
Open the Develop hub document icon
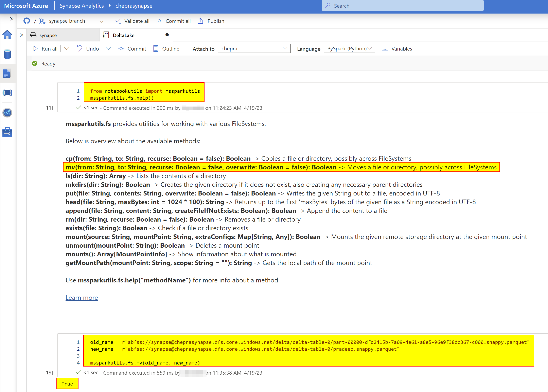pyautogui.click(x=7, y=74)
